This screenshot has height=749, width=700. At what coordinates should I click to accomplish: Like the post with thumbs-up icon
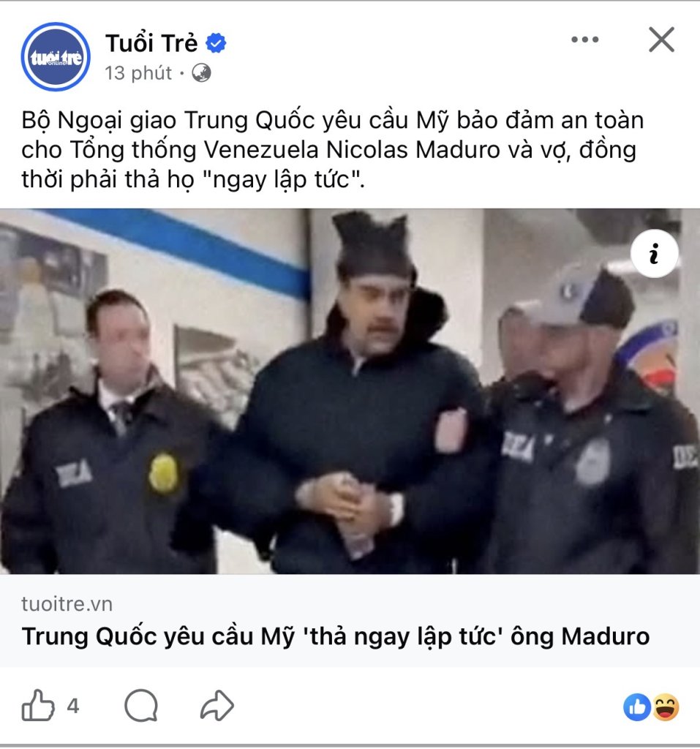point(38,706)
